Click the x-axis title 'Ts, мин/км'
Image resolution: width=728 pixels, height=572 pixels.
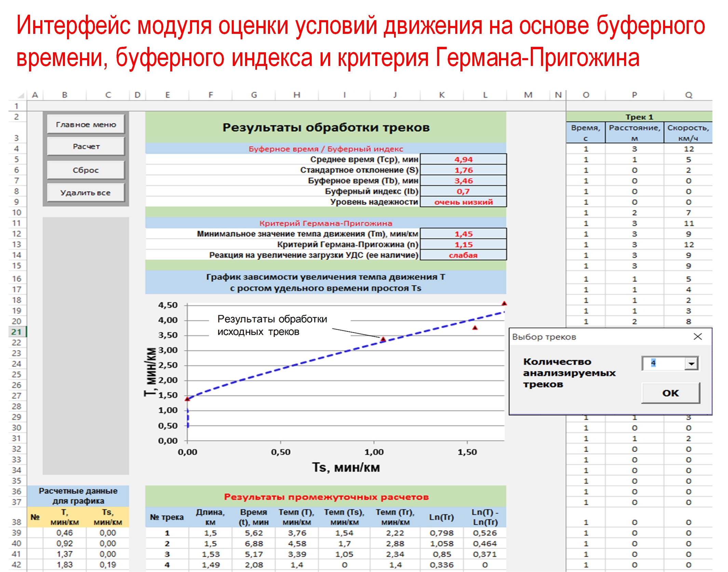(346, 467)
